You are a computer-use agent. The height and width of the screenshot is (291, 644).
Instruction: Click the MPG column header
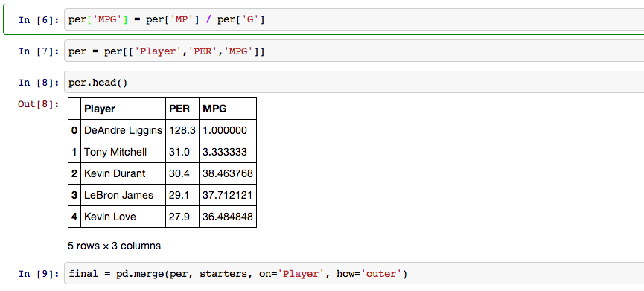point(228,109)
